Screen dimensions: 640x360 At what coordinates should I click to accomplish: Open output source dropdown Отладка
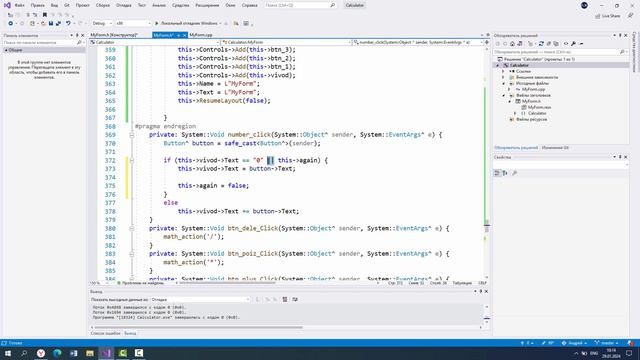pyautogui.click(x=200, y=300)
